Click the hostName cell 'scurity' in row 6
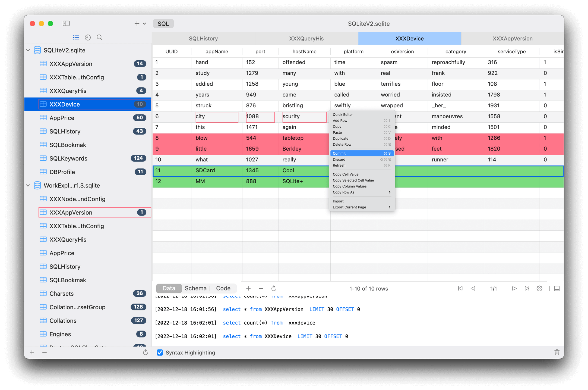 coord(304,117)
